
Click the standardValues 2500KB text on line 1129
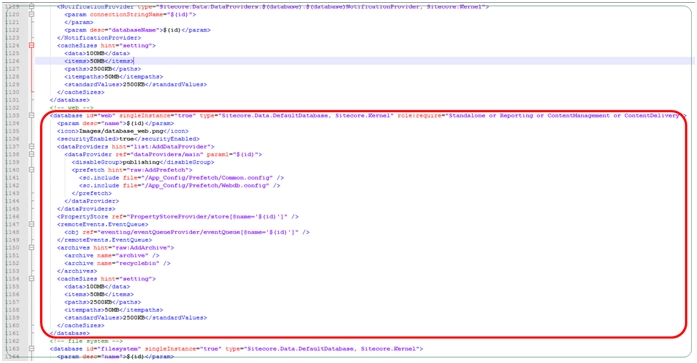pyautogui.click(x=136, y=84)
